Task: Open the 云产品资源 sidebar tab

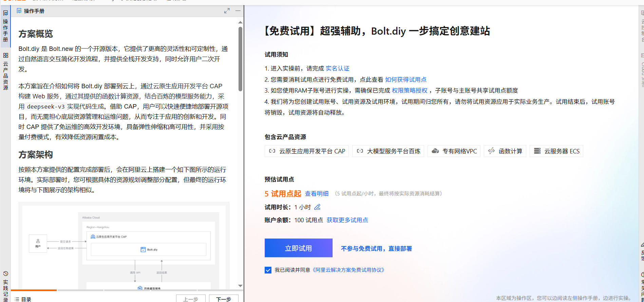Action: coord(5,71)
